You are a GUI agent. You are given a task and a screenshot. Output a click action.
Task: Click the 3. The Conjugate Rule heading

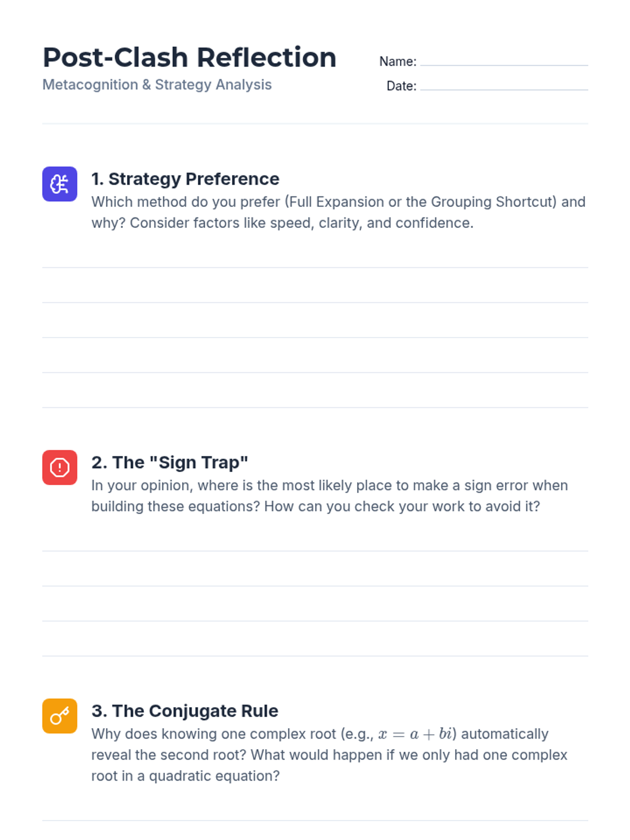click(185, 711)
